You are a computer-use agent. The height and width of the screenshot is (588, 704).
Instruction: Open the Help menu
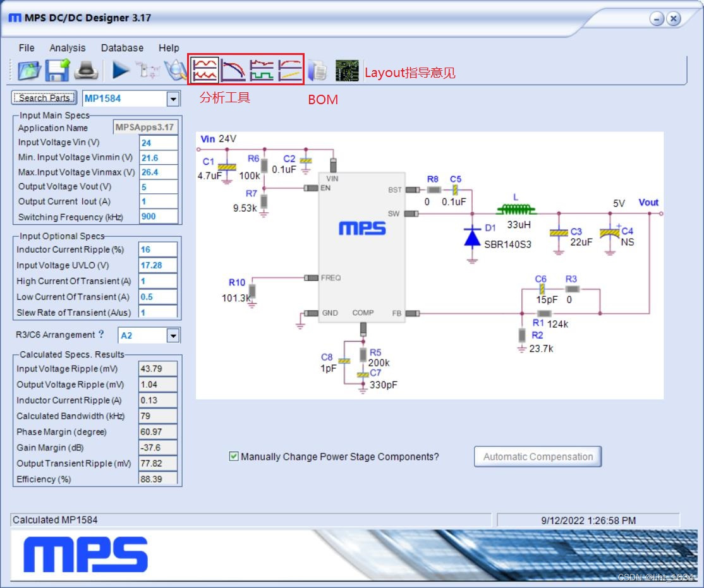169,48
